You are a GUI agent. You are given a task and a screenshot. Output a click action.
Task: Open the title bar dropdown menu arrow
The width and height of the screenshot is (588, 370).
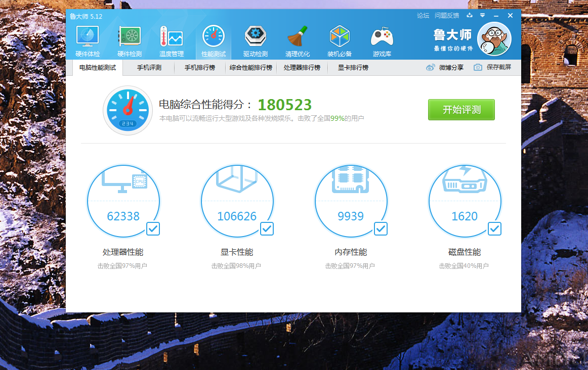(x=482, y=15)
